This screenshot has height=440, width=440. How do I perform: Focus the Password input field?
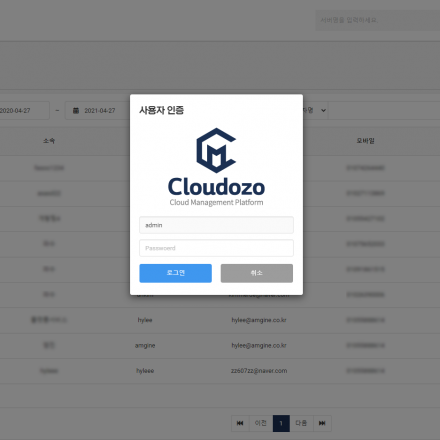pos(216,248)
